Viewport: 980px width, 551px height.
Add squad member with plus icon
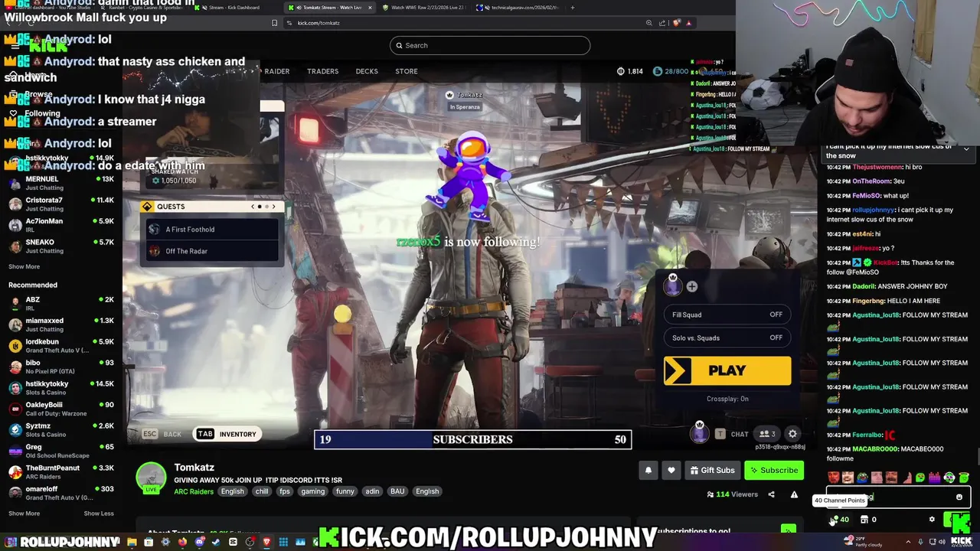(691, 286)
